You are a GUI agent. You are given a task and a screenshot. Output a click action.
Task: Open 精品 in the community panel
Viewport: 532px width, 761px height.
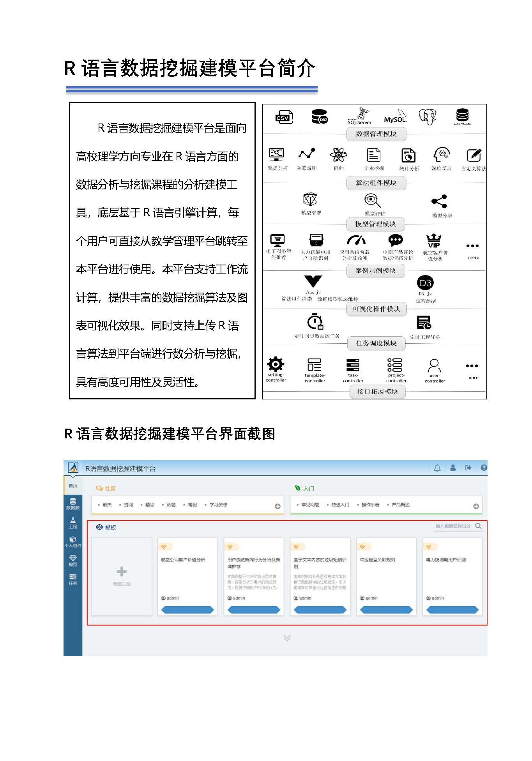[150, 505]
